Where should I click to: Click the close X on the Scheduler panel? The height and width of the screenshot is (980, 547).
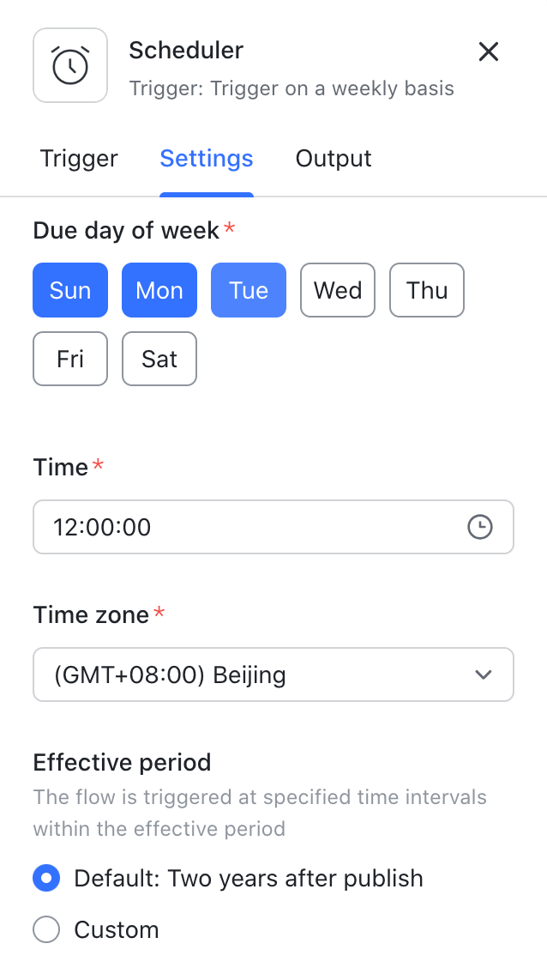pos(489,51)
